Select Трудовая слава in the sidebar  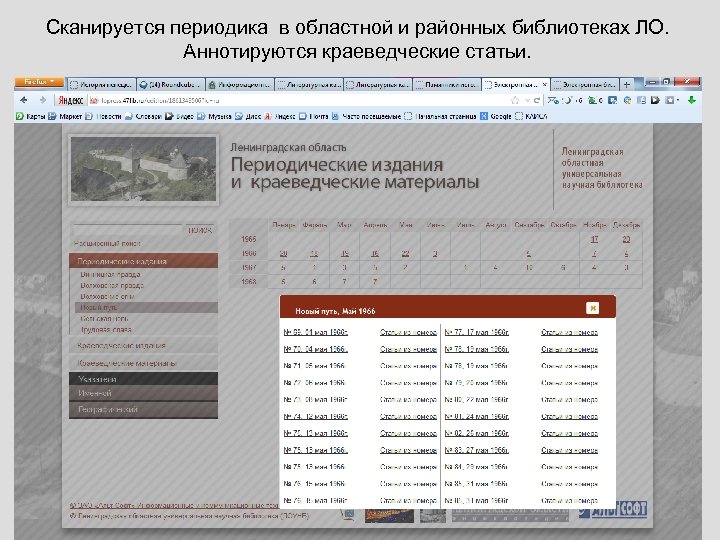(106, 329)
